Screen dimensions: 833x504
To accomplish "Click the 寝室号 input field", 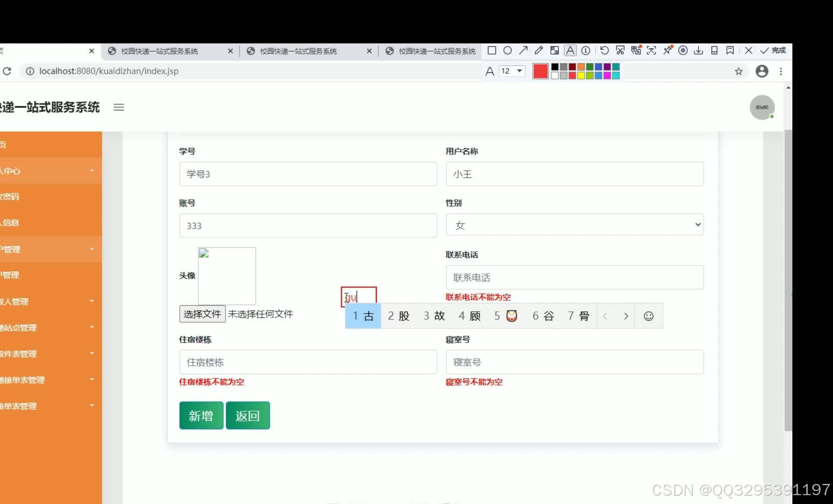I will tap(575, 362).
